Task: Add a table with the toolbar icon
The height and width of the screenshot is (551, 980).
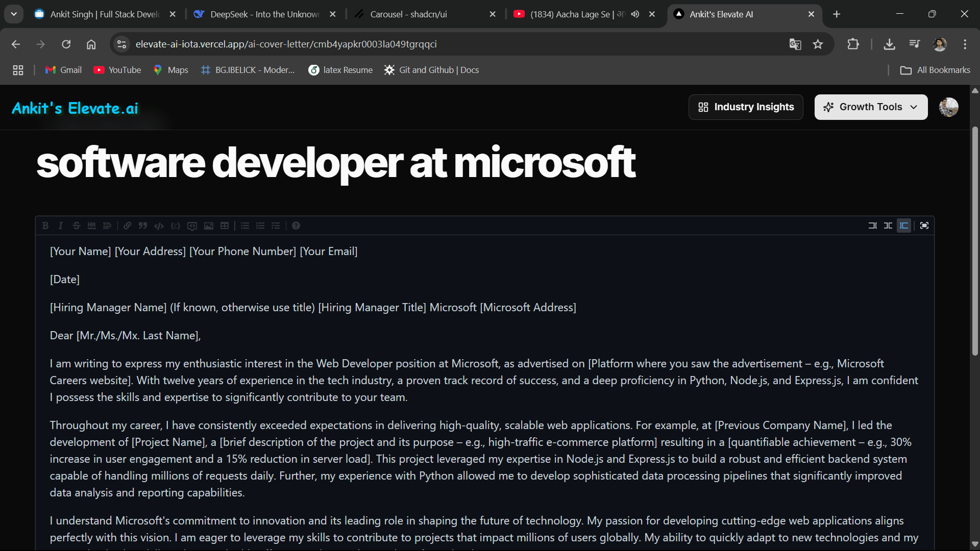Action: (225, 226)
